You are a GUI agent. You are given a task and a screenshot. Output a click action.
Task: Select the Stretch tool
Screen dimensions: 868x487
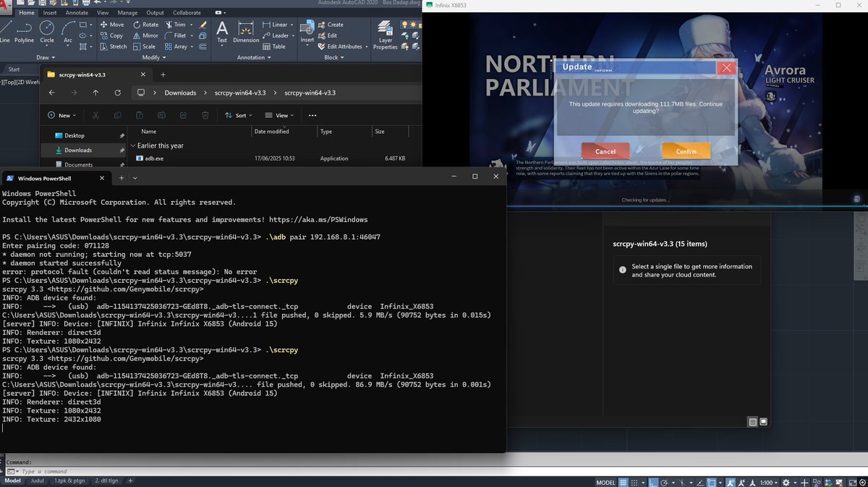[113, 46]
